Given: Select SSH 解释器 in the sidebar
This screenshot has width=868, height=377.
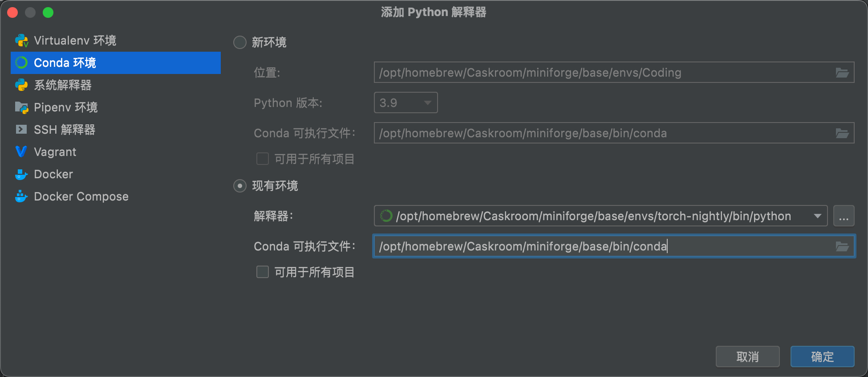Looking at the screenshot, I should click(x=116, y=130).
